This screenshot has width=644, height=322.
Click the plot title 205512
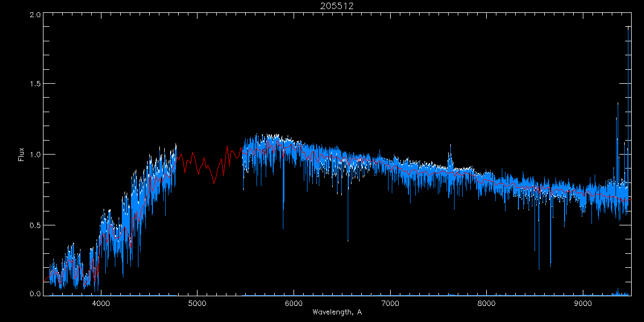pyautogui.click(x=337, y=6)
